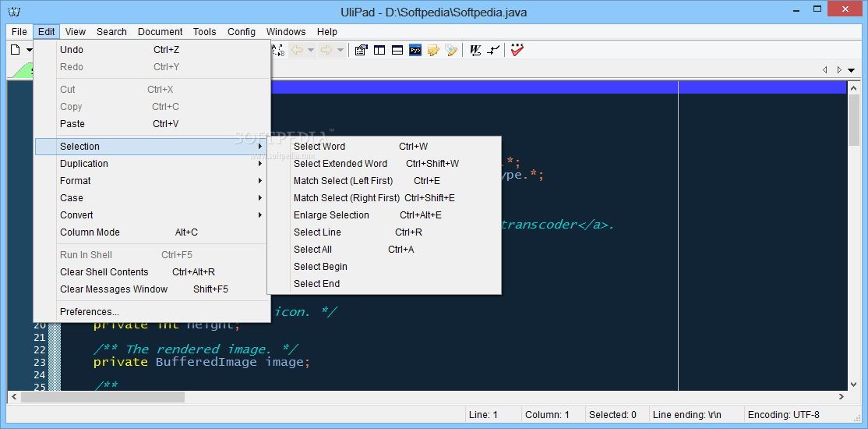Choose Match Select (Left First)
The width and height of the screenshot is (868, 429).
click(x=384, y=181)
